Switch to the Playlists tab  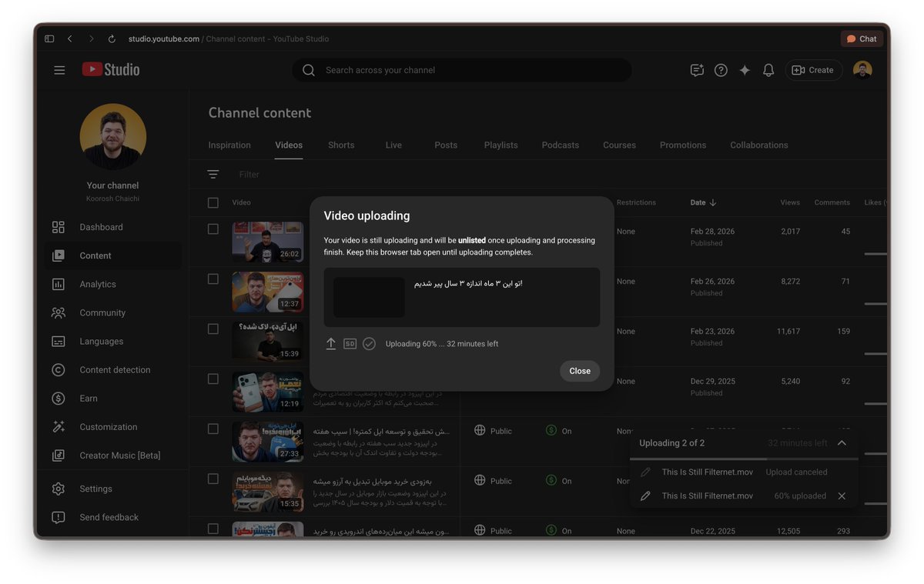(x=501, y=145)
